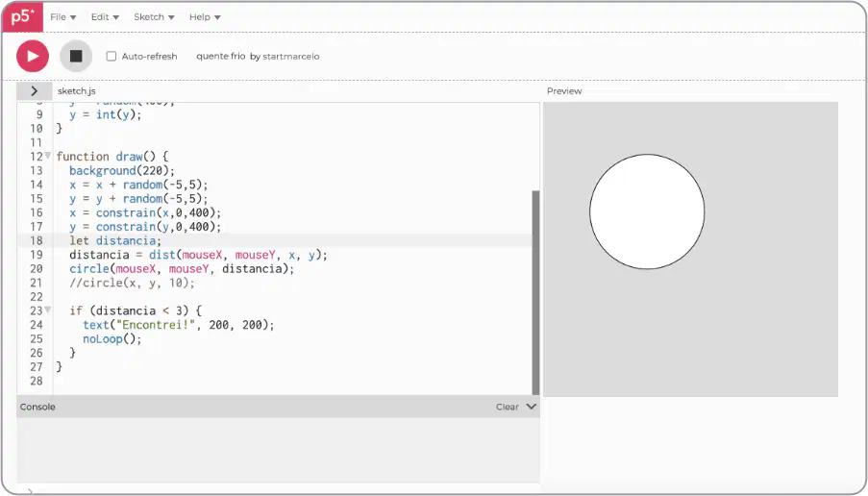
Task: Click the Auto-refresh label text
Action: 149,57
